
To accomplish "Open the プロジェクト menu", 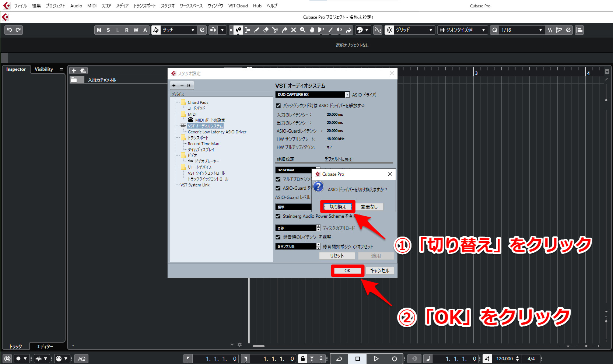I will pyautogui.click(x=55, y=6).
